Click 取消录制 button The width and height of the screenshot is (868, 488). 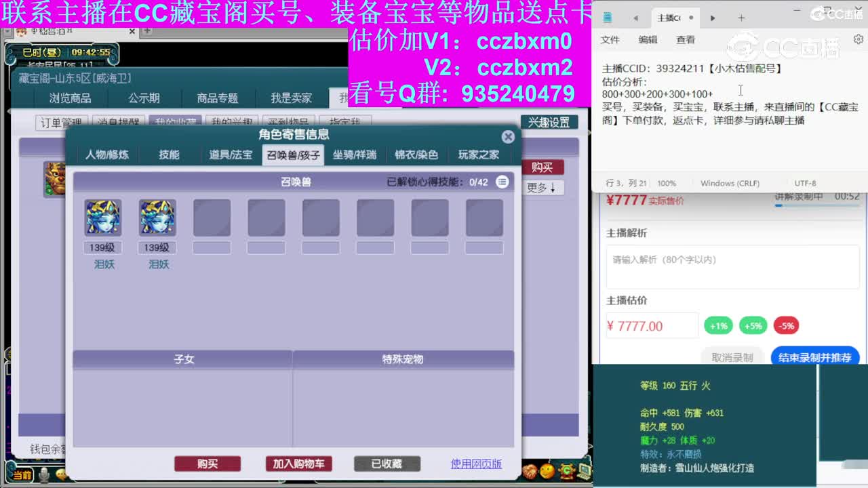point(732,357)
